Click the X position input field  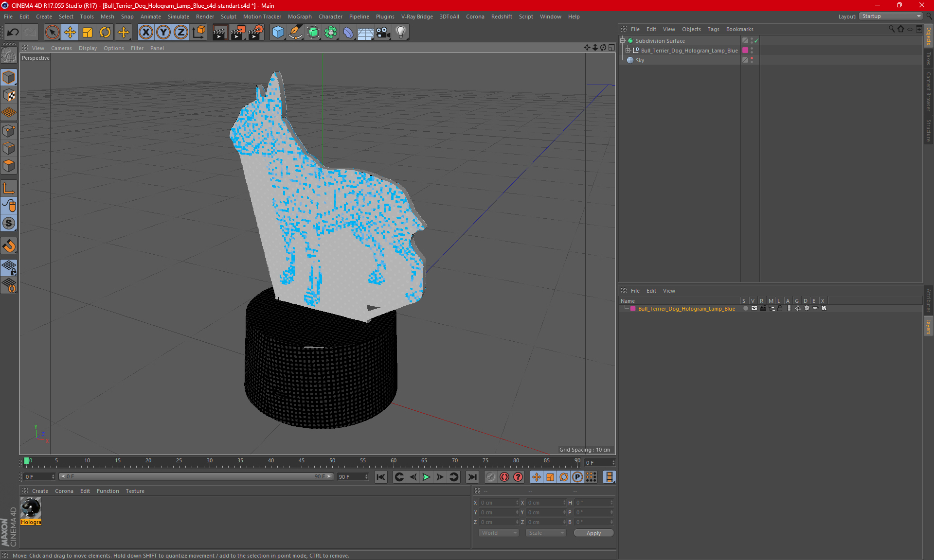(x=499, y=503)
